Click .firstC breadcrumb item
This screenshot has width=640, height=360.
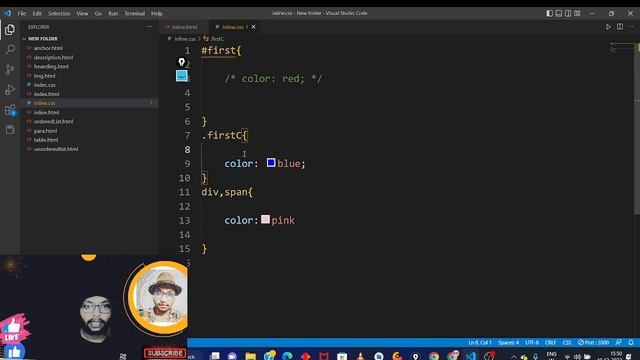point(217,39)
